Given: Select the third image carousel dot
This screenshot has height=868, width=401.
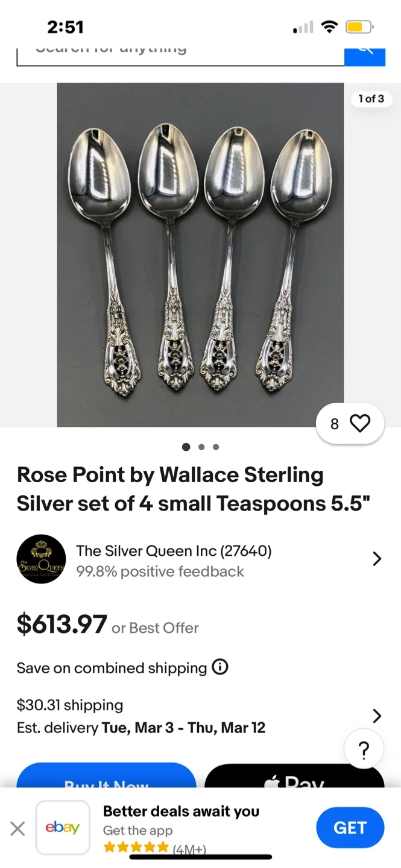Looking at the screenshot, I should point(216,447).
